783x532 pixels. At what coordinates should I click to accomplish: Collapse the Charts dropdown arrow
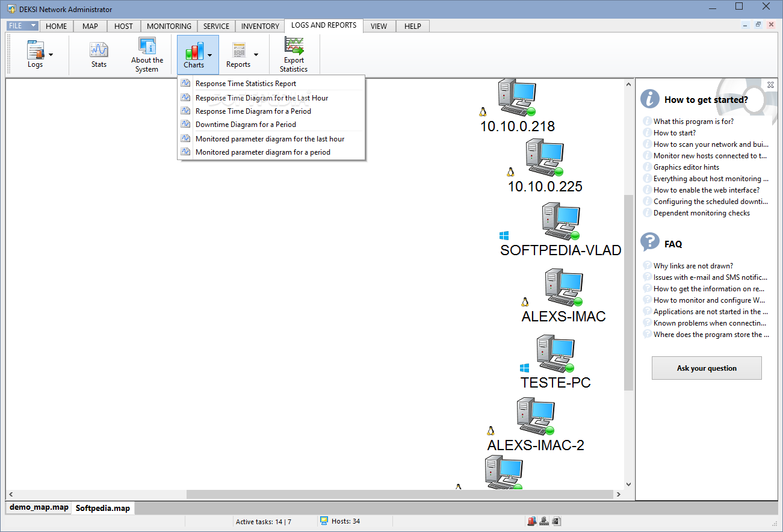point(209,55)
